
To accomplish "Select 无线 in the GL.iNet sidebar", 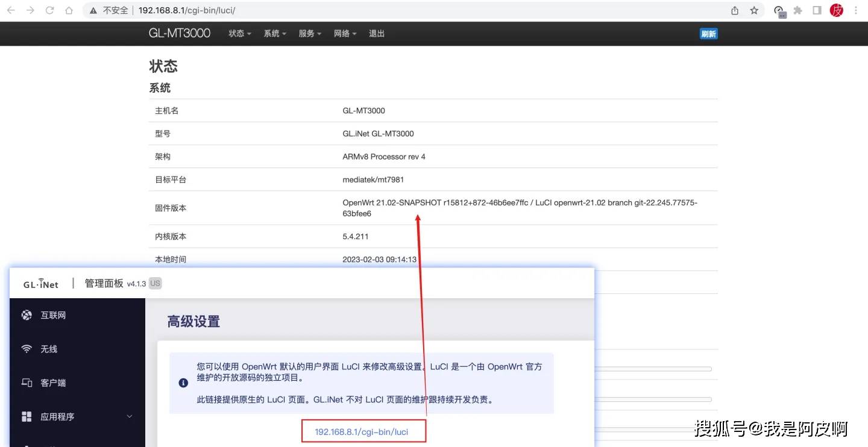I will (49, 349).
